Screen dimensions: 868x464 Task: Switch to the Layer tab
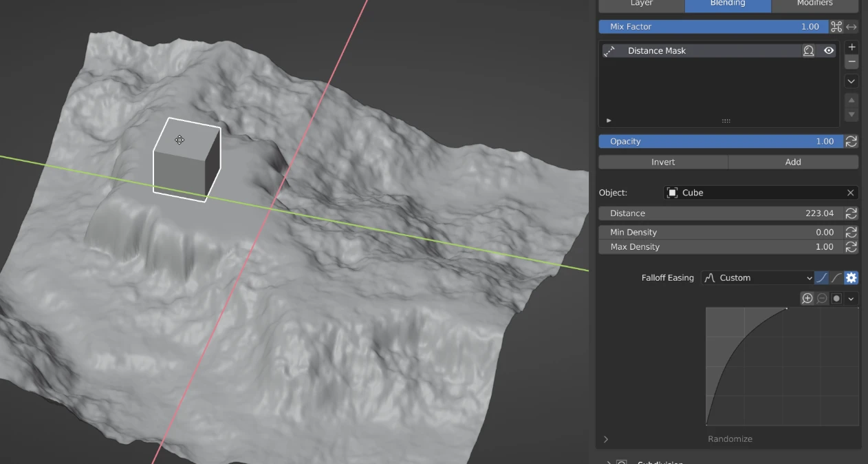(x=641, y=4)
